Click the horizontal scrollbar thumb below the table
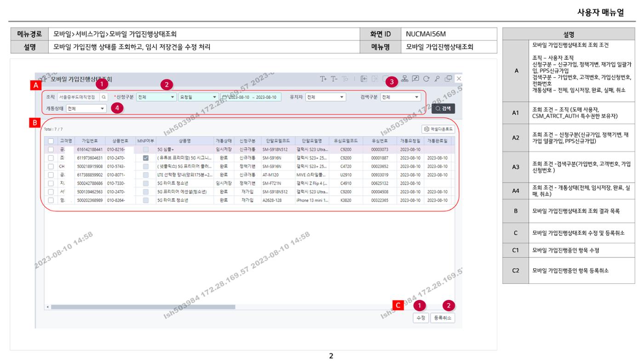Viewport: 644px width, 362px height. coord(143,306)
